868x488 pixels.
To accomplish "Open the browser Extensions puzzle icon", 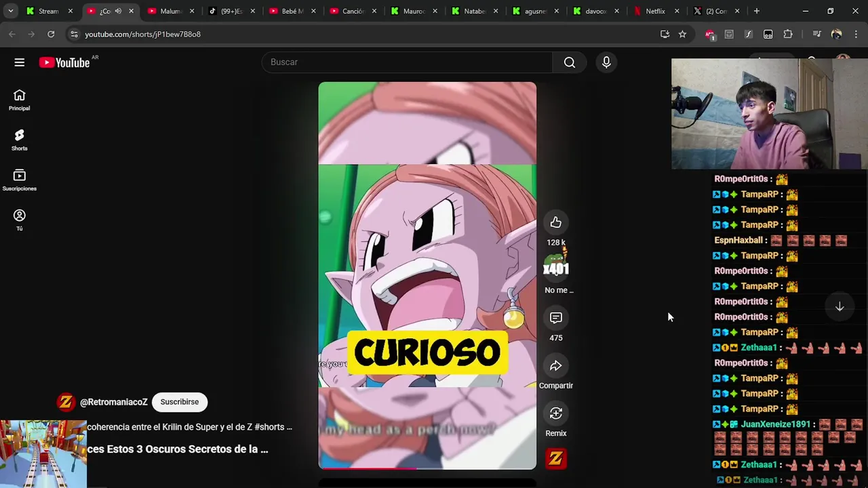I will pyautogui.click(x=788, y=34).
